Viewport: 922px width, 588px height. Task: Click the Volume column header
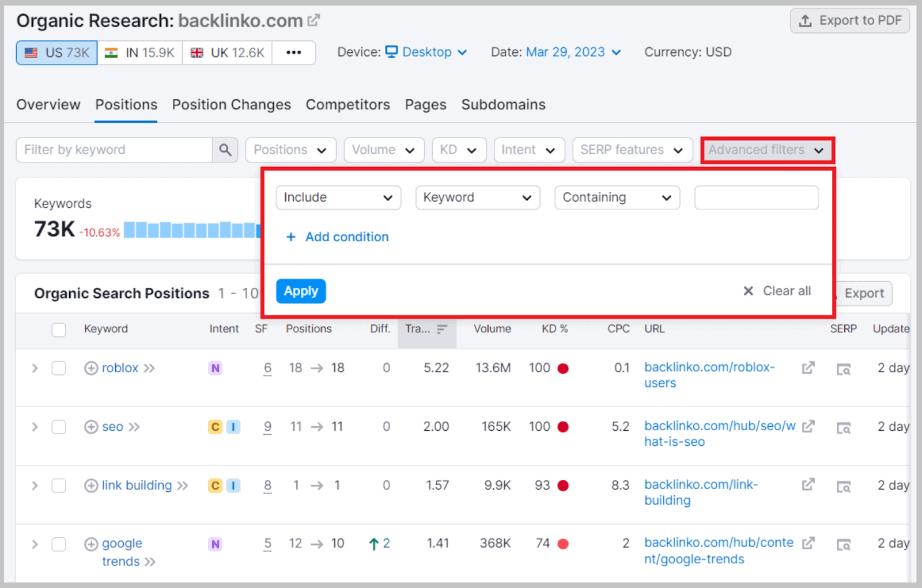click(x=492, y=329)
